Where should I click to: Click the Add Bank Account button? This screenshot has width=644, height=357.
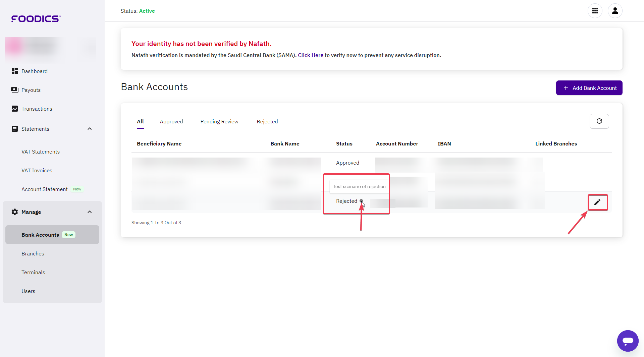(x=589, y=88)
